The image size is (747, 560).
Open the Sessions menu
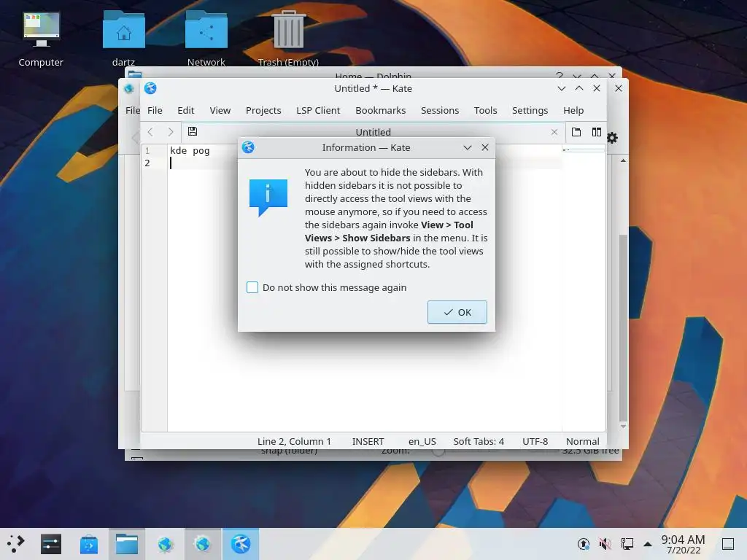(440, 111)
